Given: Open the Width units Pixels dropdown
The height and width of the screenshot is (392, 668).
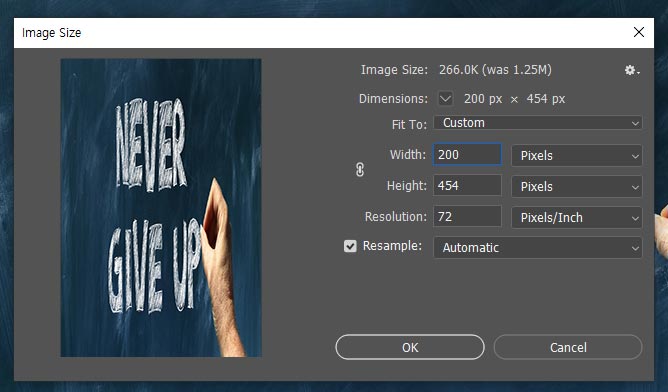Looking at the screenshot, I should coord(576,156).
